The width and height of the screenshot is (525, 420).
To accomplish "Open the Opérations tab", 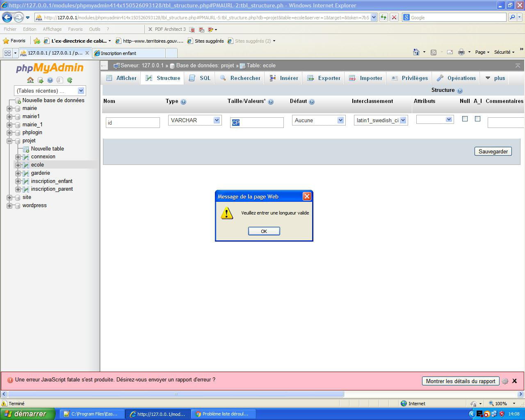I will click(456, 78).
